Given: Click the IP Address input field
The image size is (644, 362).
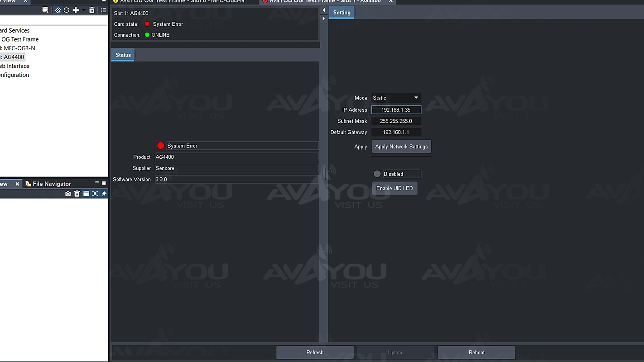Looking at the screenshot, I should tap(396, 110).
